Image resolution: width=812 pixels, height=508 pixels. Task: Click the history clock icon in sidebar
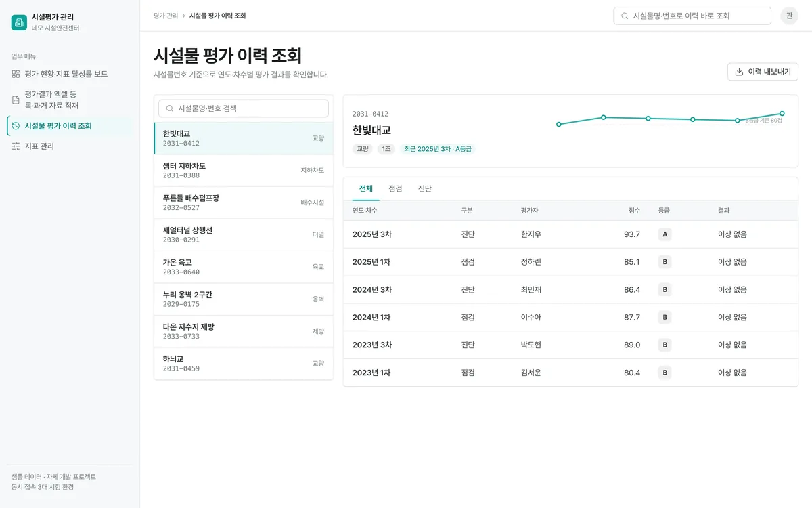tap(16, 126)
